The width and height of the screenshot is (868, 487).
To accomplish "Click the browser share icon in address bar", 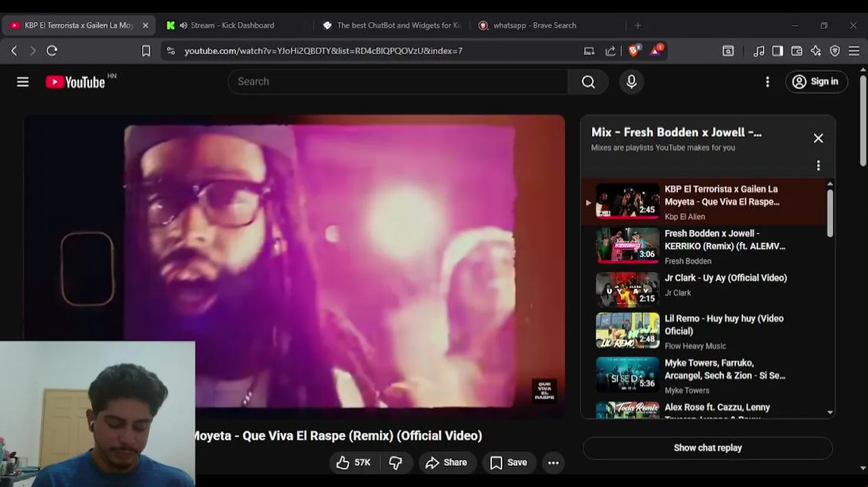I will (x=610, y=51).
